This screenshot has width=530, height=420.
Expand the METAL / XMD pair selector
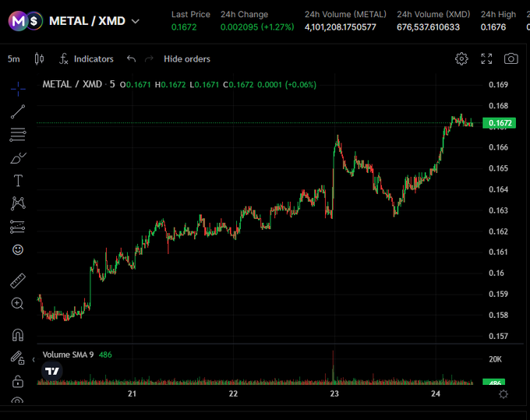(x=135, y=21)
